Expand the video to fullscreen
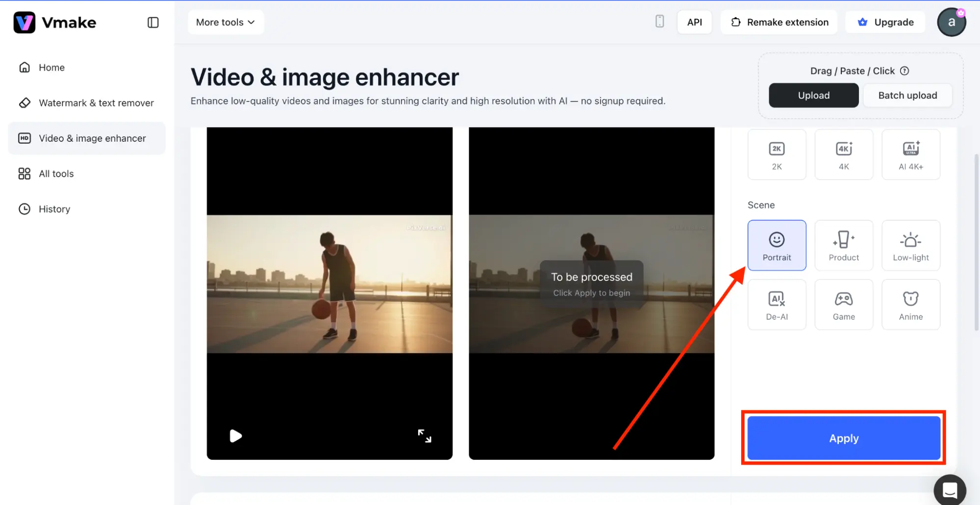980x505 pixels. [424, 436]
